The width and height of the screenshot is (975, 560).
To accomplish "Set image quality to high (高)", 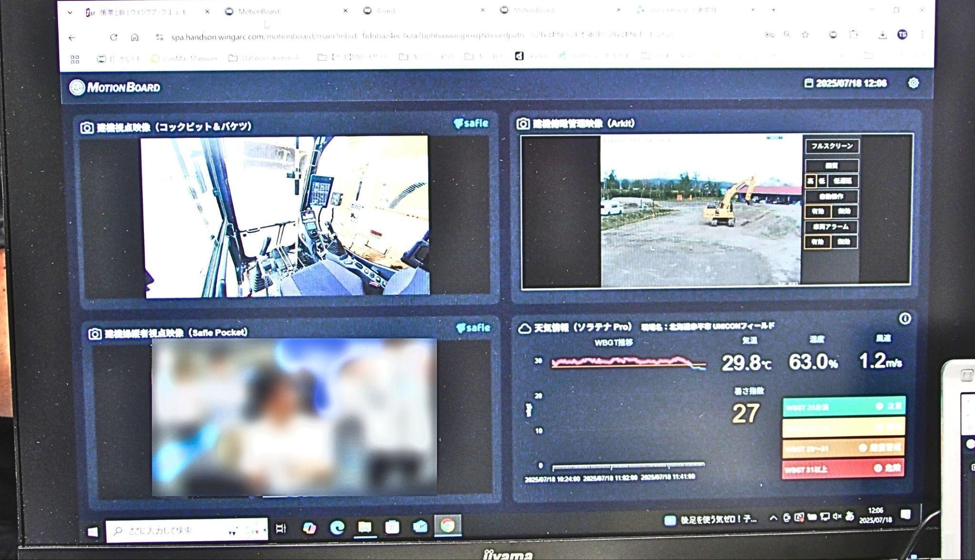I will click(x=810, y=181).
